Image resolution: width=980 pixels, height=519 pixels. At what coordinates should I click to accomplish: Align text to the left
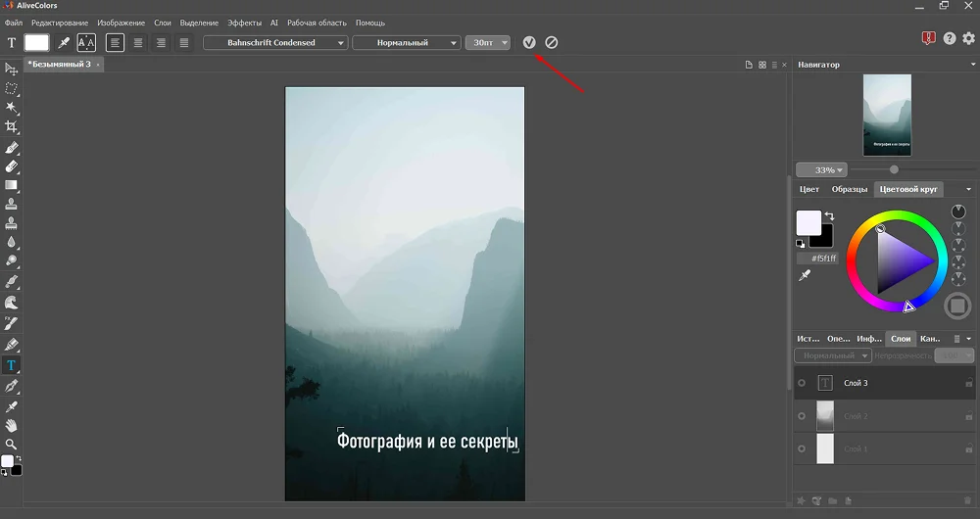click(115, 42)
